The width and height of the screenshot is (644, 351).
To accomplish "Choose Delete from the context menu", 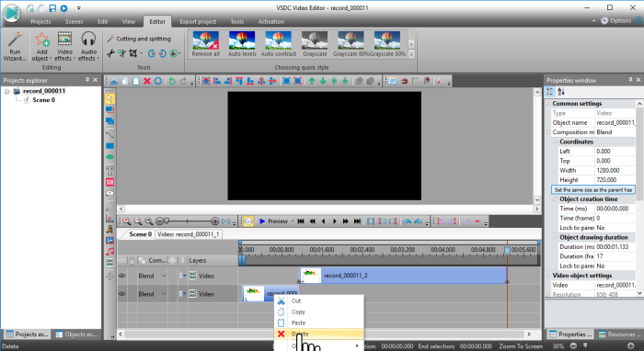I will tap(319, 334).
